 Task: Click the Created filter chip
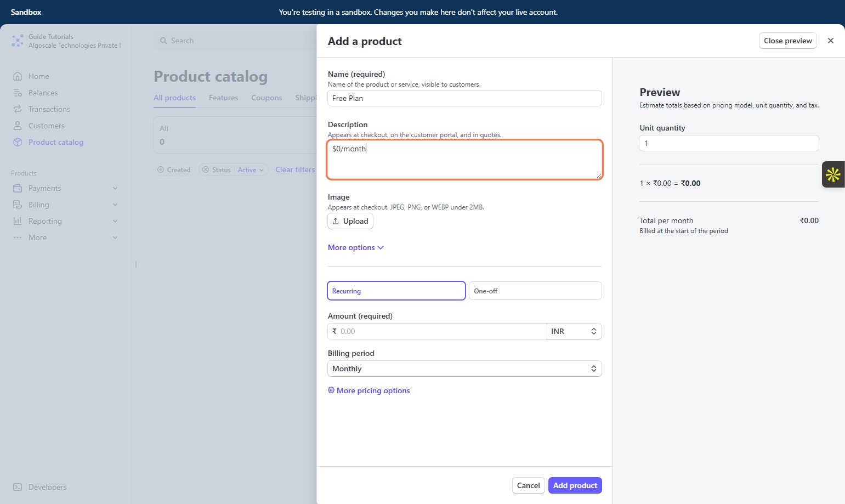pyautogui.click(x=174, y=169)
